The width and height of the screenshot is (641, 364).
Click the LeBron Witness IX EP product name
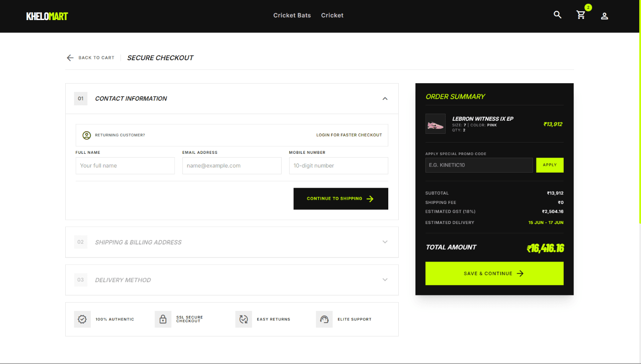point(483,119)
